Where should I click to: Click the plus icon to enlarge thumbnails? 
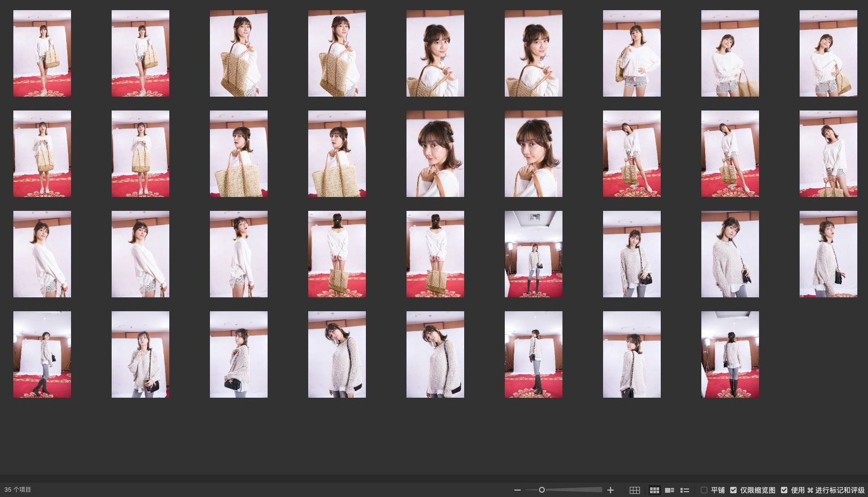click(x=611, y=490)
